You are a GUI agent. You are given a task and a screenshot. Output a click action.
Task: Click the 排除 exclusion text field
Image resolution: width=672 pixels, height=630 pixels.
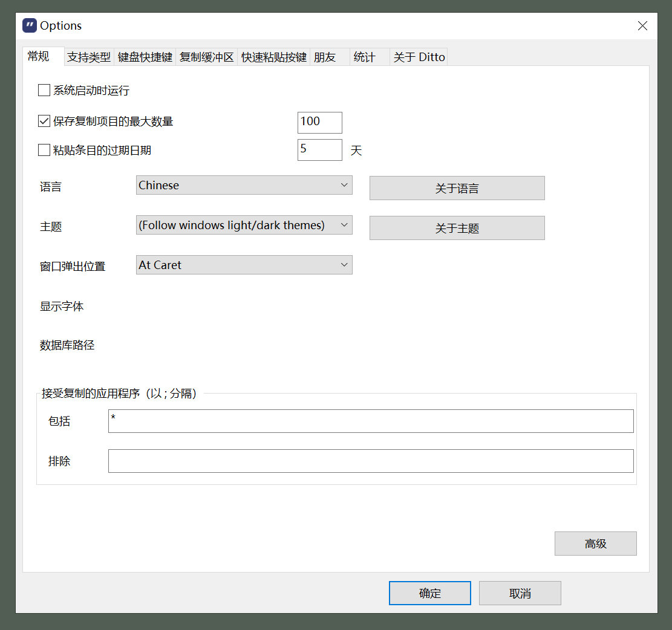[x=371, y=461]
